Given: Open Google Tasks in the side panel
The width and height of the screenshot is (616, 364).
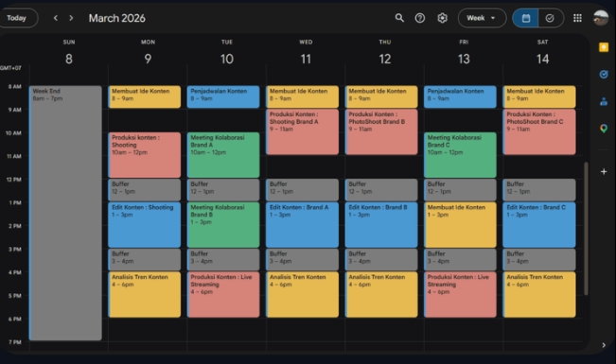Looking at the screenshot, I should coord(604,74).
